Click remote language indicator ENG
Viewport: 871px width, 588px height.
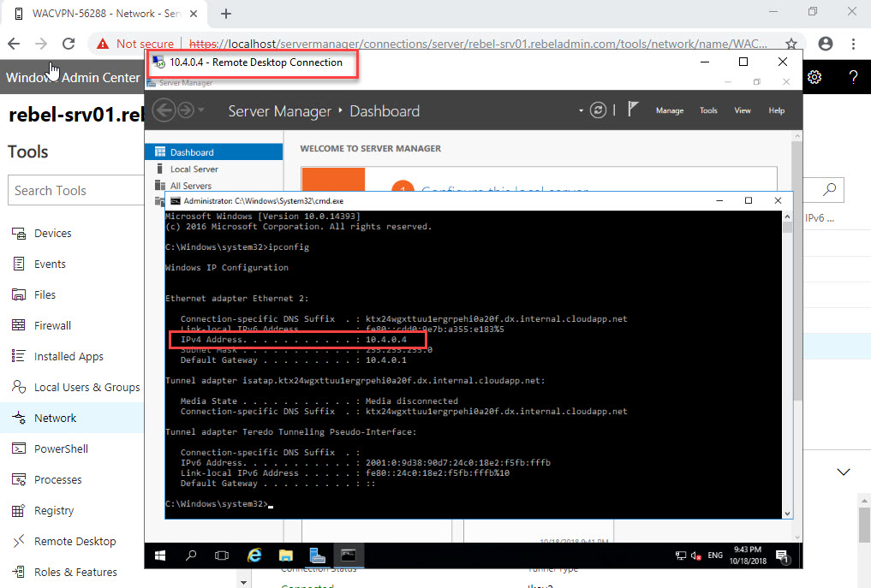pyautogui.click(x=715, y=555)
